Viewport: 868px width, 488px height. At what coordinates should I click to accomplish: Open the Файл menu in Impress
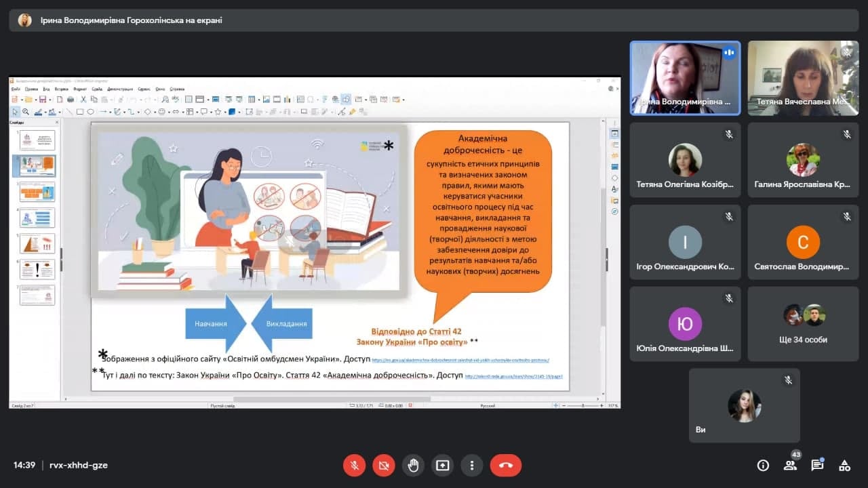(x=16, y=89)
